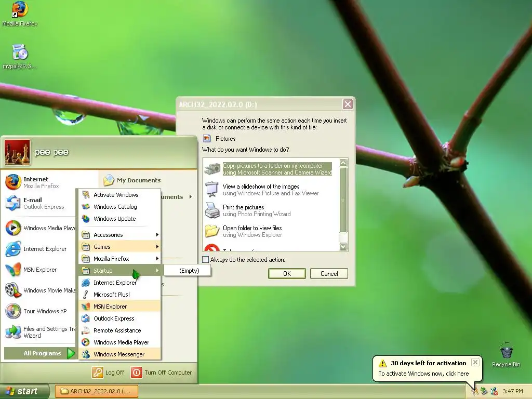The width and height of the screenshot is (532, 399).
Task: Expand the Games submenu
Action: pyautogui.click(x=120, y=247)
